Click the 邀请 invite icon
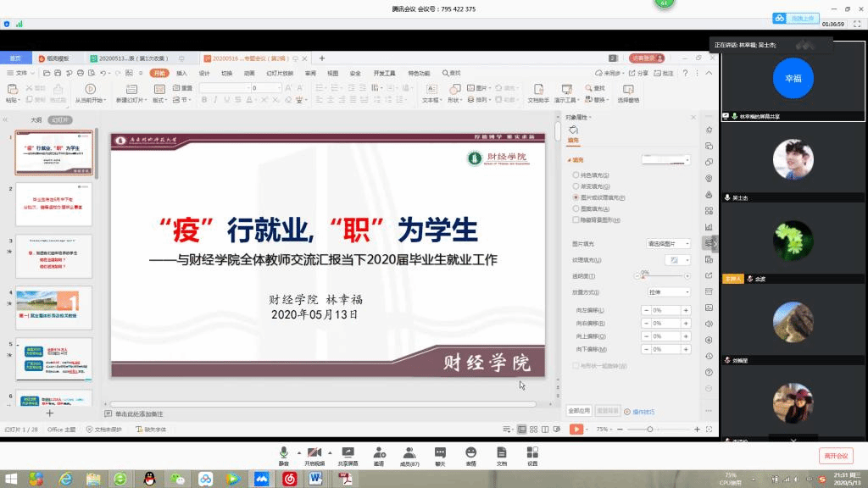The height and width of the screenshot is (488, 868). [x=379, y=453]
